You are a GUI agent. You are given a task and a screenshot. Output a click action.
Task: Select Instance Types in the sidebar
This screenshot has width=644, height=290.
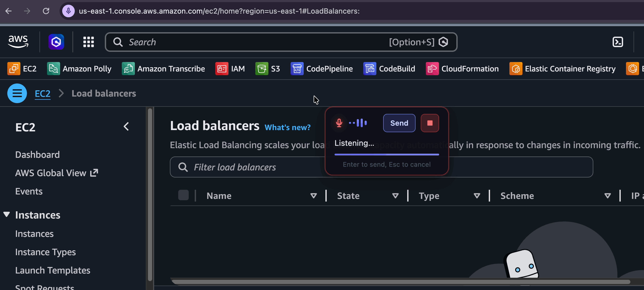pos(46,252)
